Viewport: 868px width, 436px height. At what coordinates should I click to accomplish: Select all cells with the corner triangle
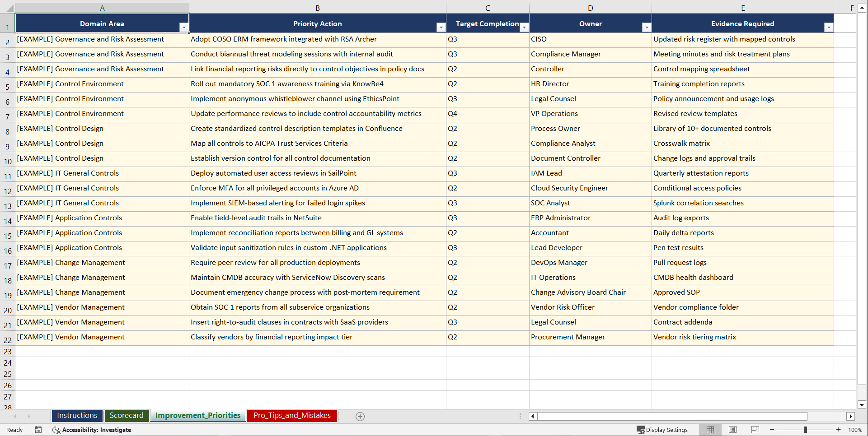click(x=8, y=8)
